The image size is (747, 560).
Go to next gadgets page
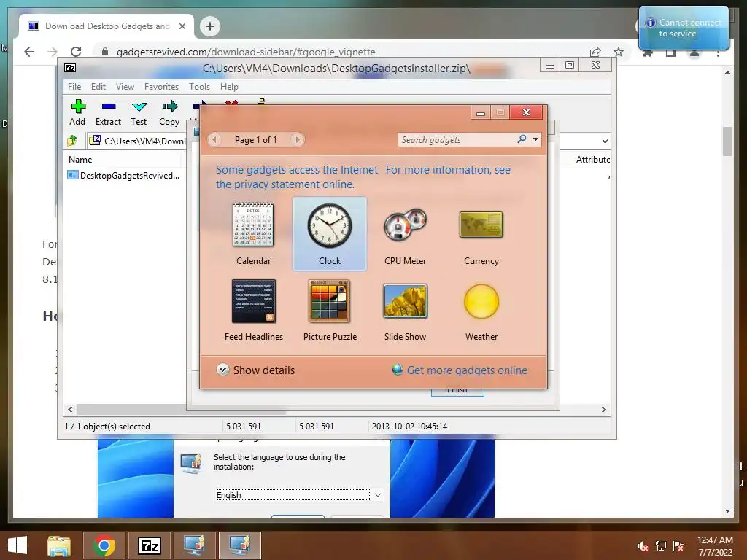click(298, 139)
